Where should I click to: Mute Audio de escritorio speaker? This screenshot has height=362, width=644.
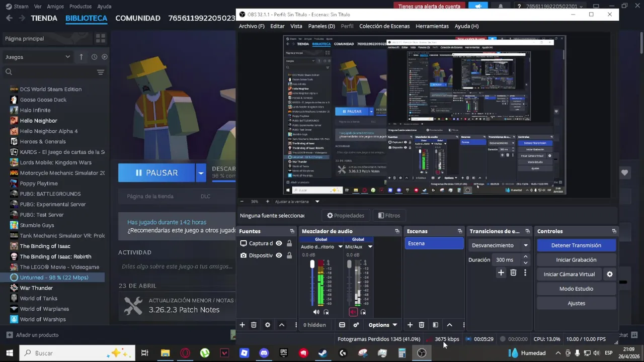pyautogui.click(x=316, y=312)
